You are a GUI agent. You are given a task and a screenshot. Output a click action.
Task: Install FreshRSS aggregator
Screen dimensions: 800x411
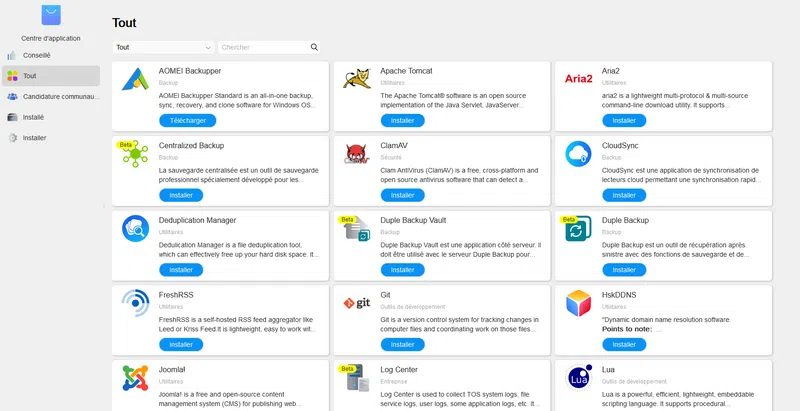181,345
